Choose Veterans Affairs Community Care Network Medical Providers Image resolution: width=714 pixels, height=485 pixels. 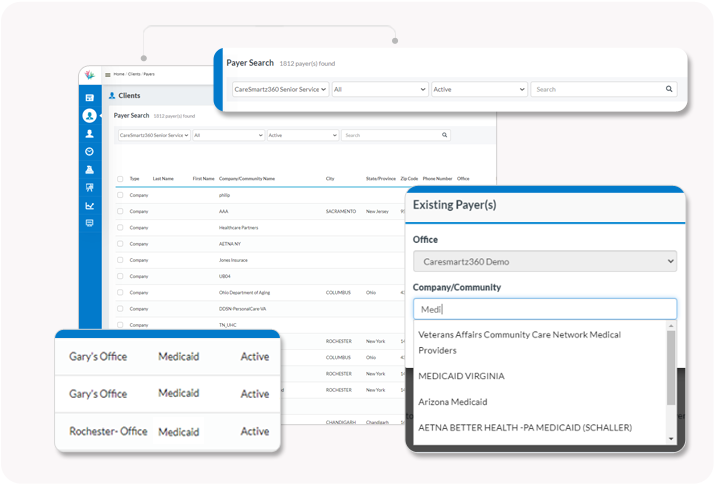[519, 342]
